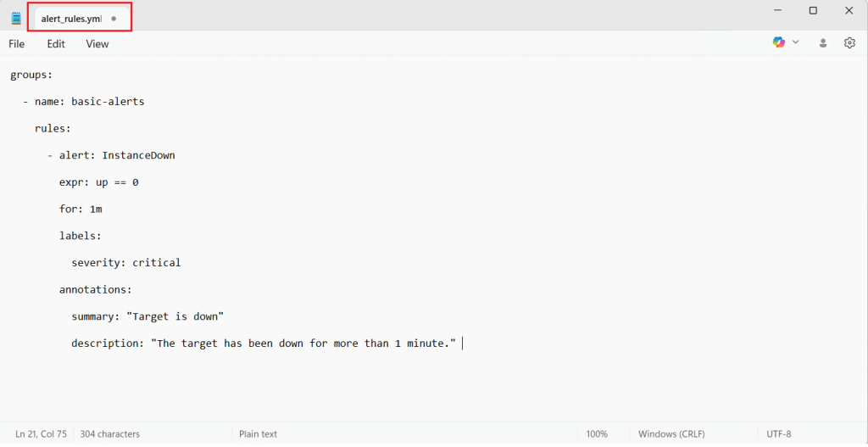Open the View menu
The image size is (868, 447).
[x=97, y=44]
